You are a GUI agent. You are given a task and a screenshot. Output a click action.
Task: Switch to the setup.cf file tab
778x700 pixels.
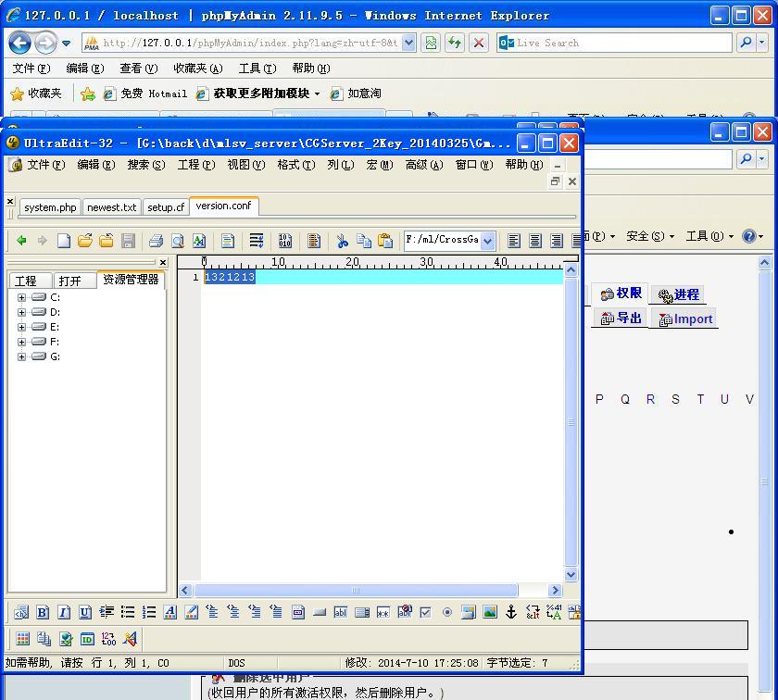coord(166,207)
